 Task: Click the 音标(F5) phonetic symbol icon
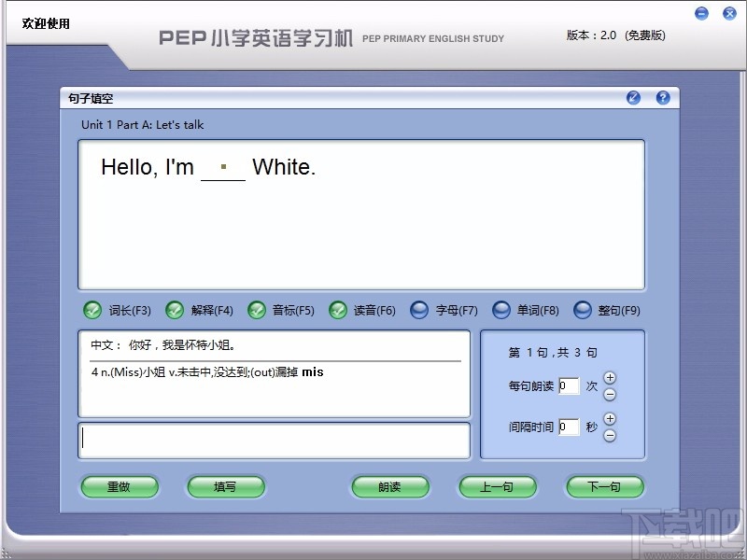[257, 310]
